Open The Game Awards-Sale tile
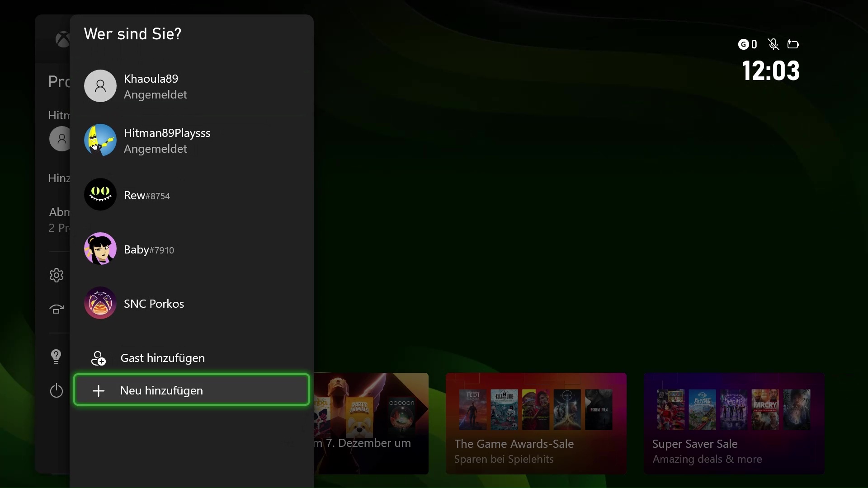Screen dimensions: 868x488 point(536,423)
